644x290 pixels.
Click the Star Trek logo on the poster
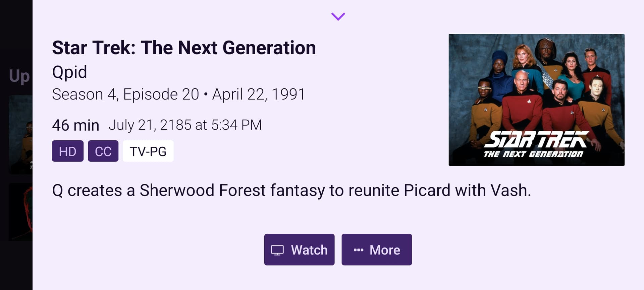(x=536, y=144)
